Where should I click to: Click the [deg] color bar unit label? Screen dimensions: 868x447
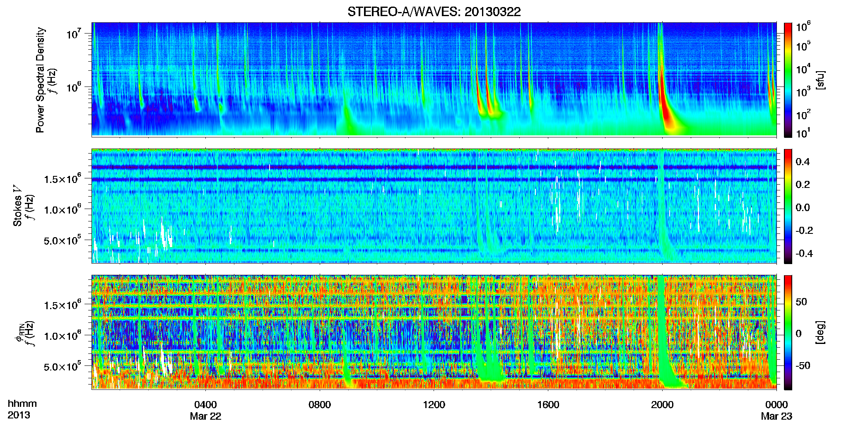820,332
